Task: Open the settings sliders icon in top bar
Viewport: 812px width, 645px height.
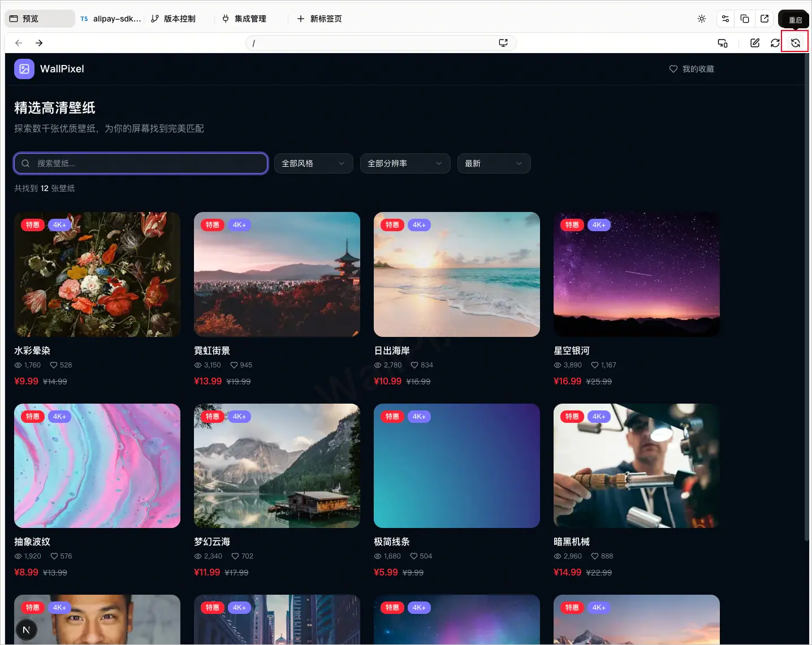Action: [x=725, y=19]
